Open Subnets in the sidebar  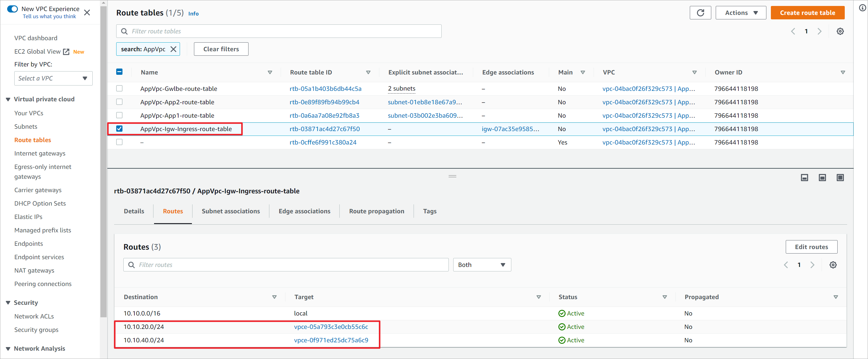click(26, 127)
